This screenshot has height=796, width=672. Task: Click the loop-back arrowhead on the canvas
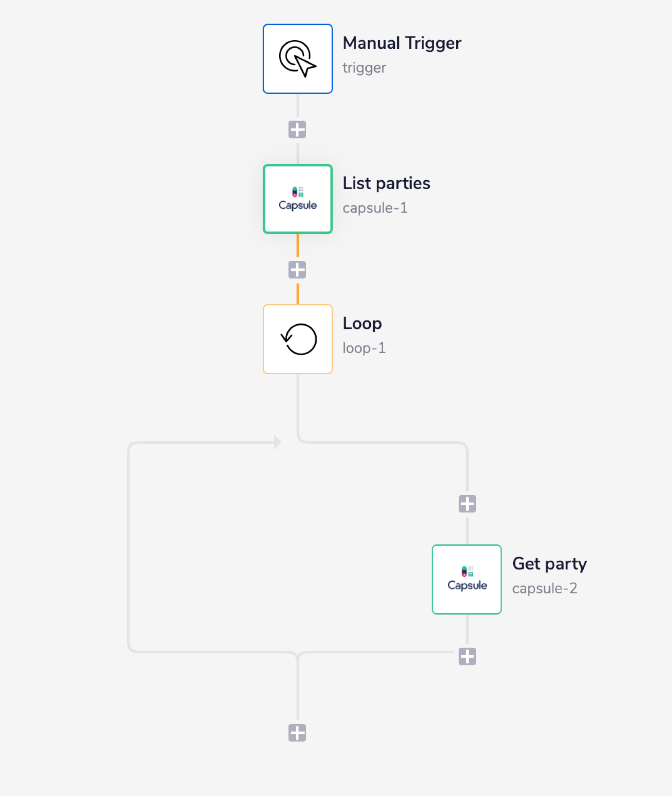(x=277, y=442)
